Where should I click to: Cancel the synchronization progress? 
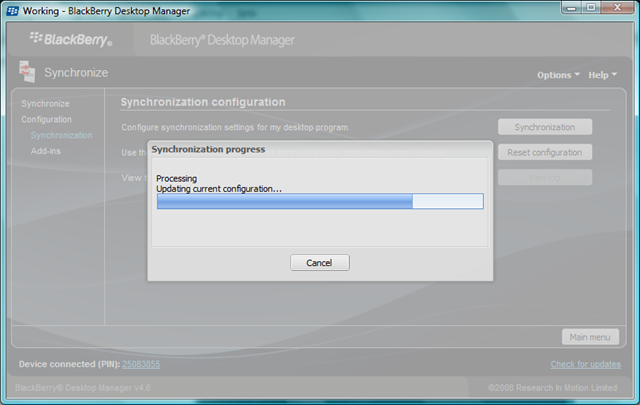click(320, 263)
